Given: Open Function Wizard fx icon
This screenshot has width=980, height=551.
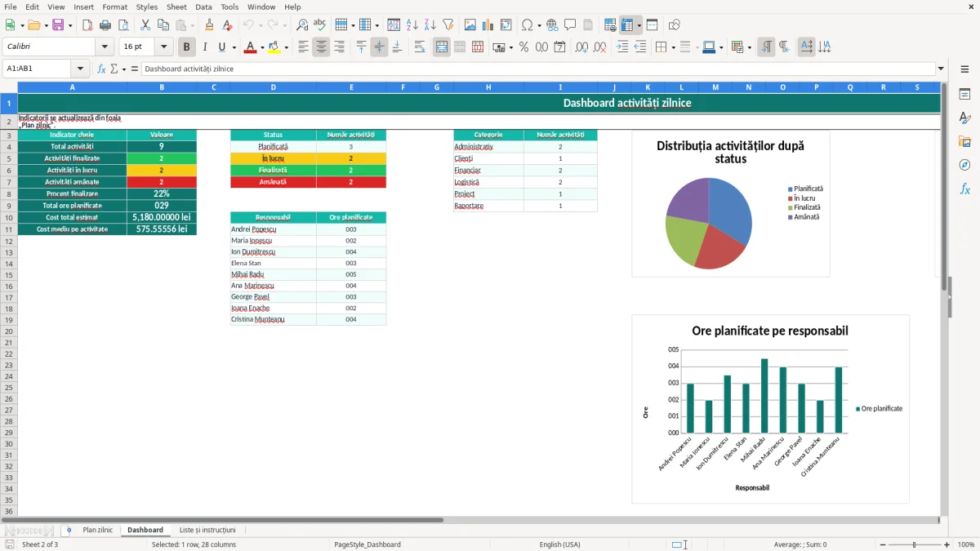Looking at the screenshot, I should pyautogui.click(x=101, y=69).
